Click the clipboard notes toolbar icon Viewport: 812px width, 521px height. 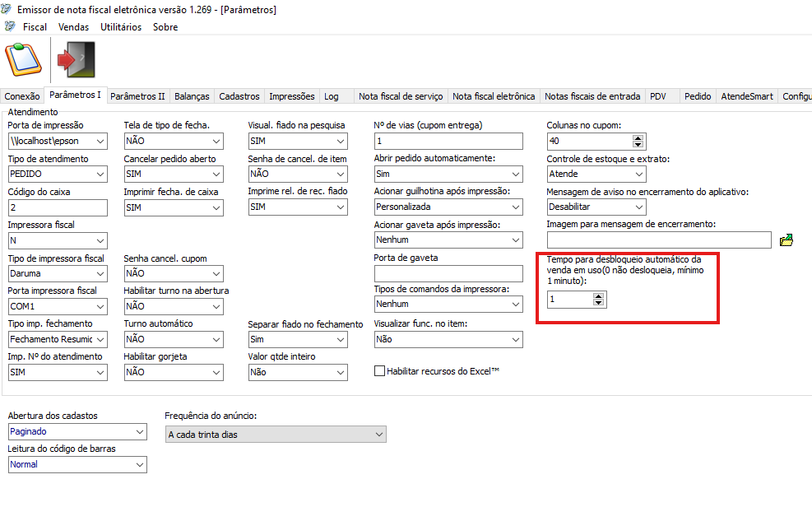[22, 59]
